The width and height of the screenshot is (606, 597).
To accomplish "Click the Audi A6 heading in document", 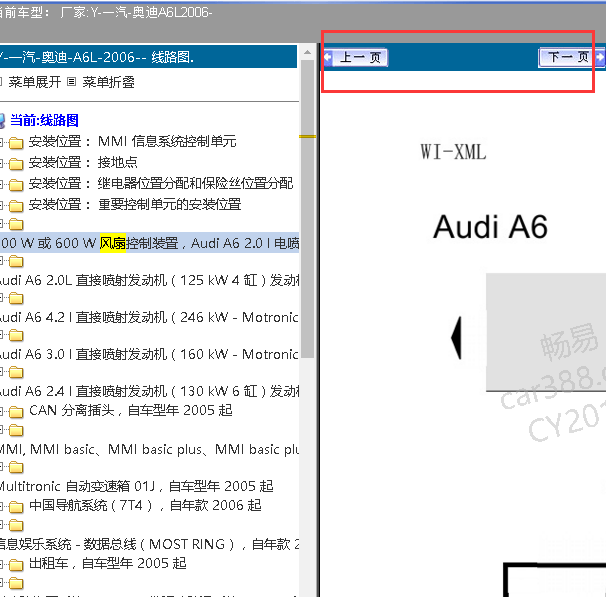I will tap(490, 227).
